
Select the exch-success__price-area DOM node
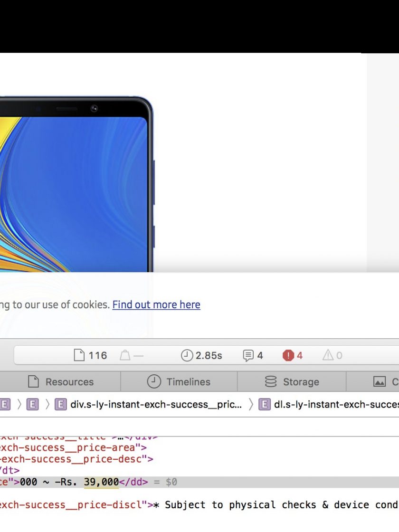71,447
